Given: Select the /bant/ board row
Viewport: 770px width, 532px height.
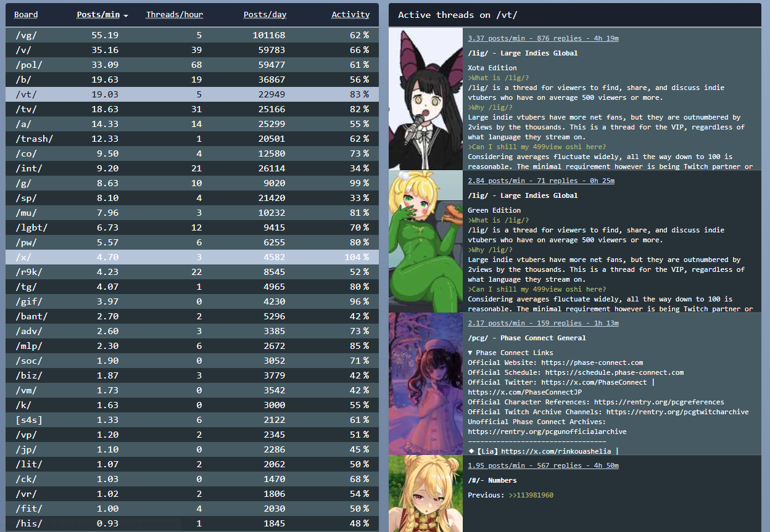Looking at the screenshot, I should click(x=192, y=316).
